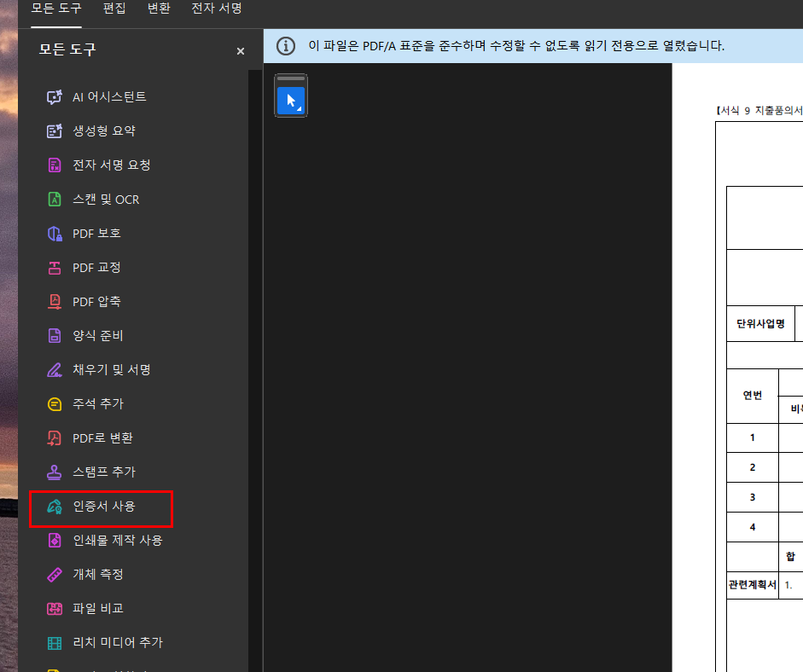
Task: Click the info icon in the PDF/A banner
Action: tap(286, 46)
